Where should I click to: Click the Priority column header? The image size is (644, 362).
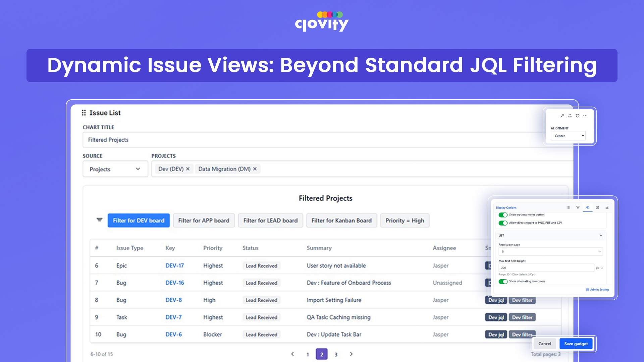click(x=213, y=248)
